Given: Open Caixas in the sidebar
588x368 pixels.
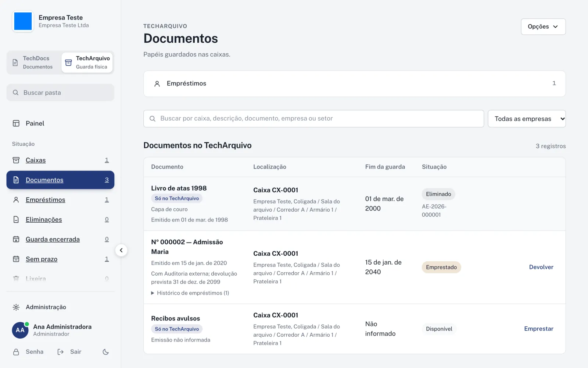Looking at the screenshot, I should click(x=60, y=160).
